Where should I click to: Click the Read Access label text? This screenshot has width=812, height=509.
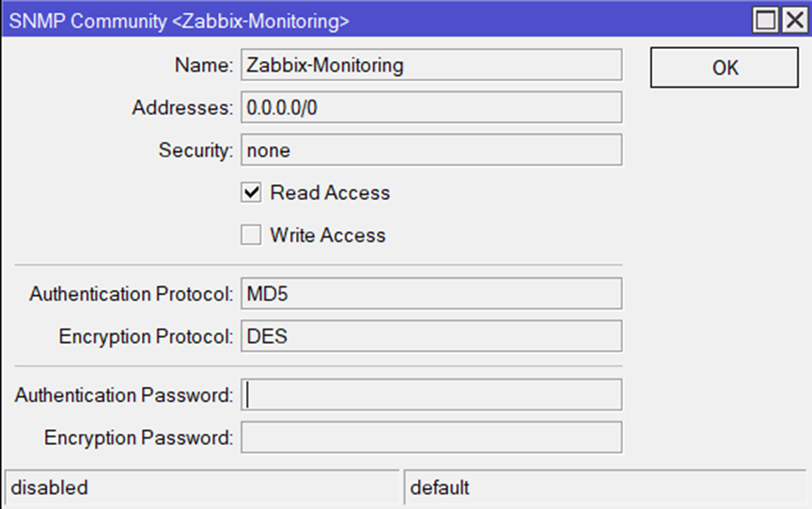(x=330, y=193)
